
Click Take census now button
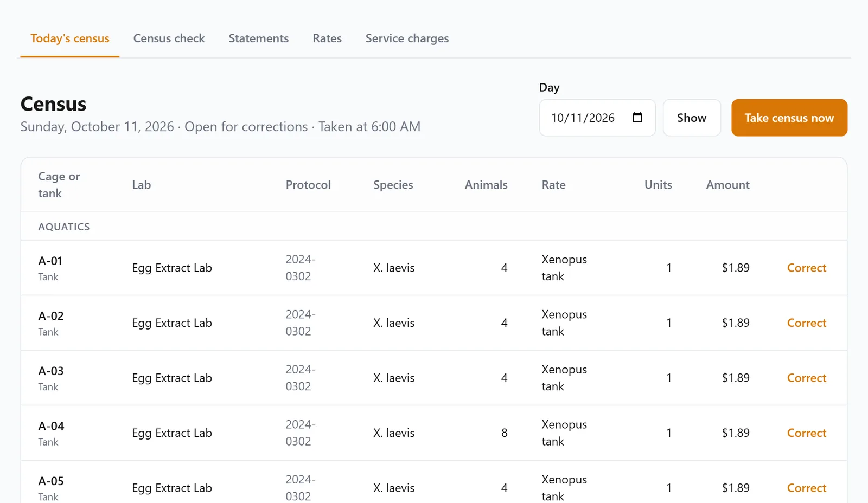[x=789, y=118]
